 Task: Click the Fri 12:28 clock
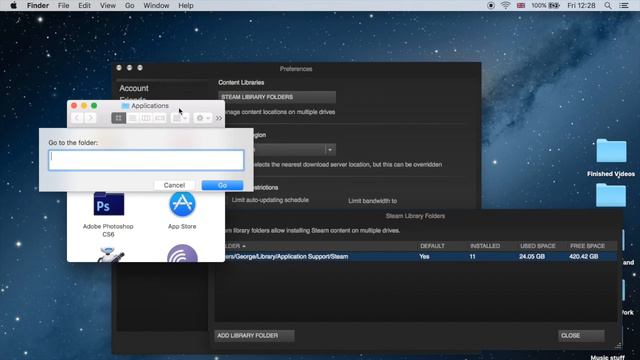[581, 6]
